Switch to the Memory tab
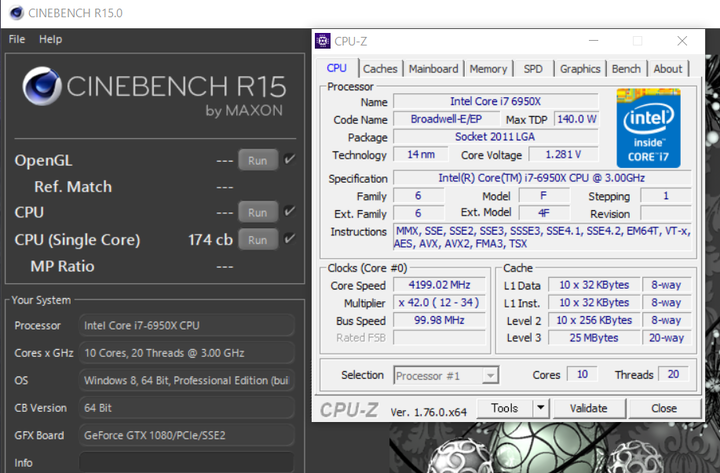 point(488,69)
